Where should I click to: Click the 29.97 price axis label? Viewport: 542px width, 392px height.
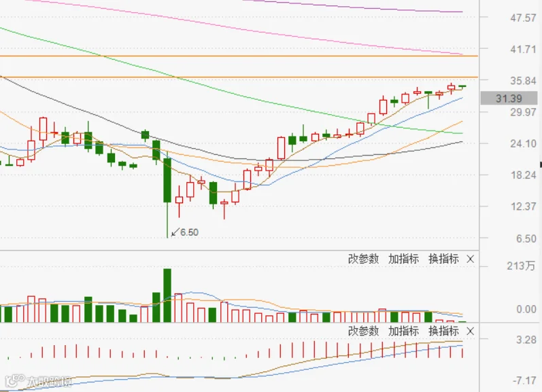523,112
